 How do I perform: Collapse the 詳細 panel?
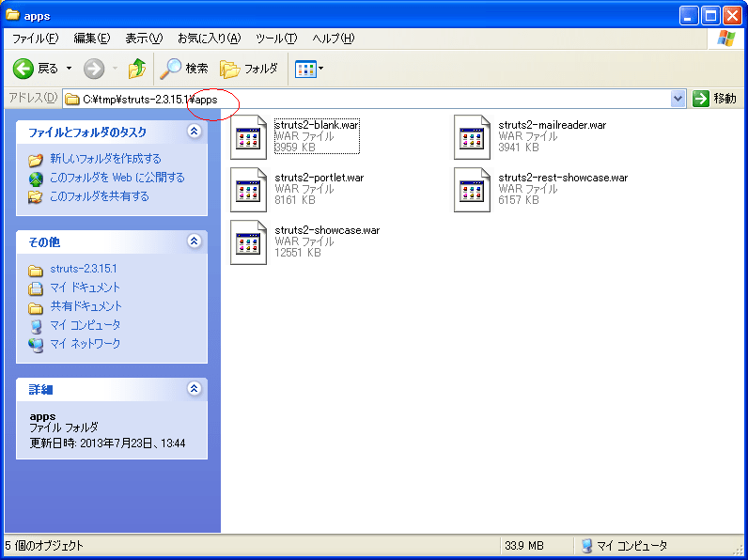tap(195, 389)
